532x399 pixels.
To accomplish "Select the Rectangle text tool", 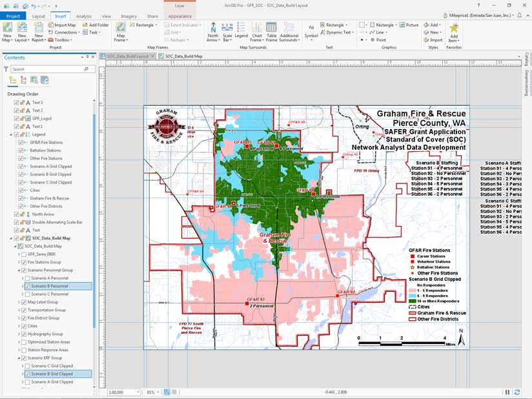I will 334,25.
